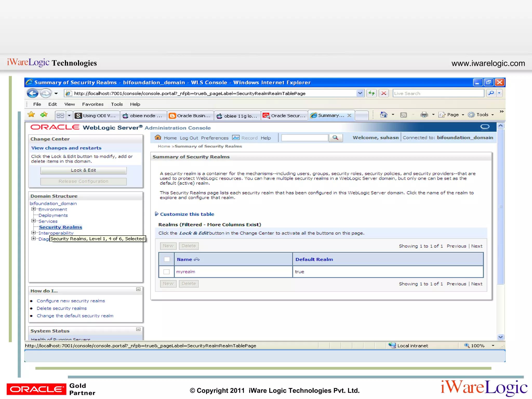
Task: Open the Favorites menu
Action: [93, 104]
